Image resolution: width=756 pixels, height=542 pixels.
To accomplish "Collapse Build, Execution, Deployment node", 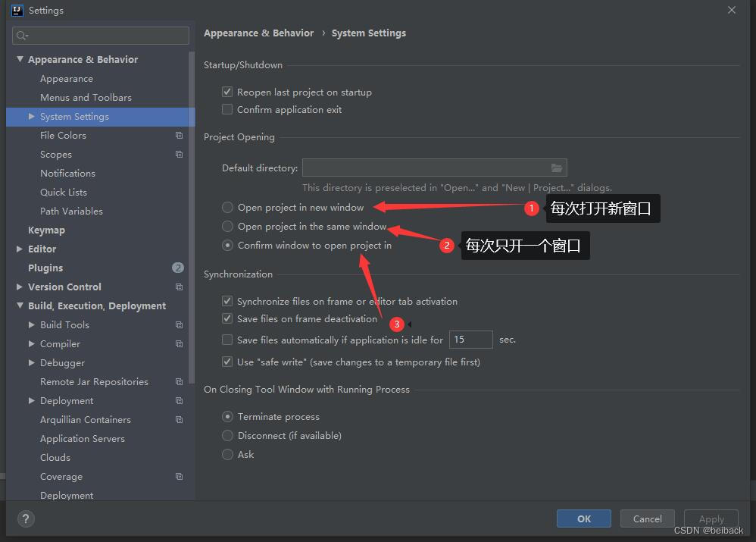I will point(20,305).
